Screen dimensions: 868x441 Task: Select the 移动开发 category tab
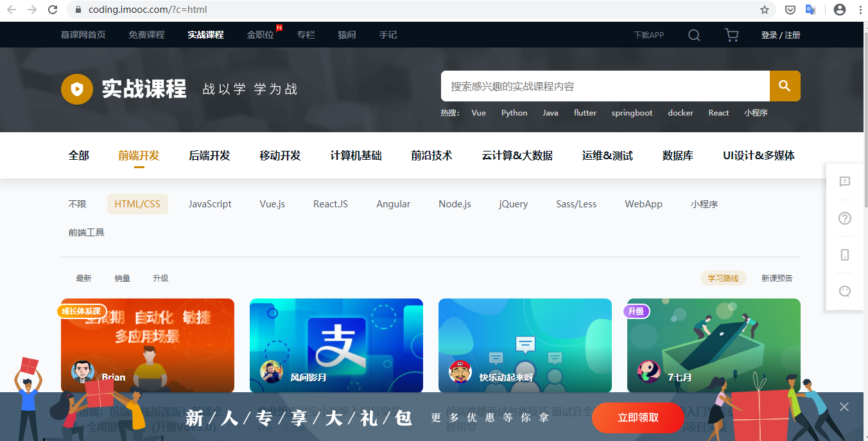280,155
